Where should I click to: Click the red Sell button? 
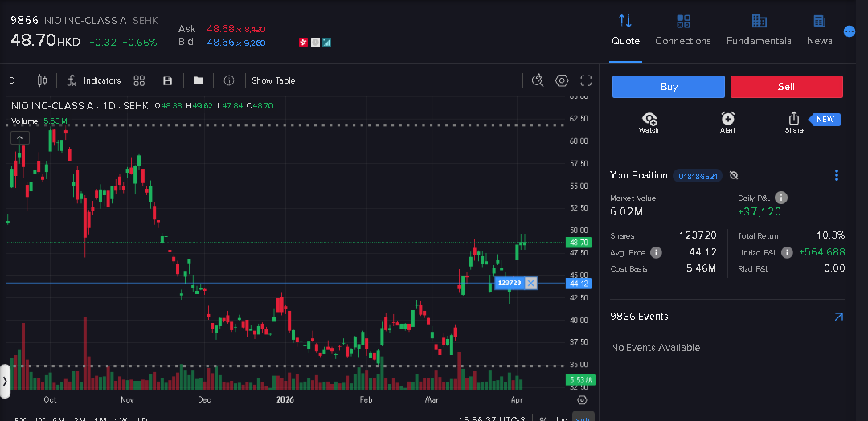[x=787, y=87]
